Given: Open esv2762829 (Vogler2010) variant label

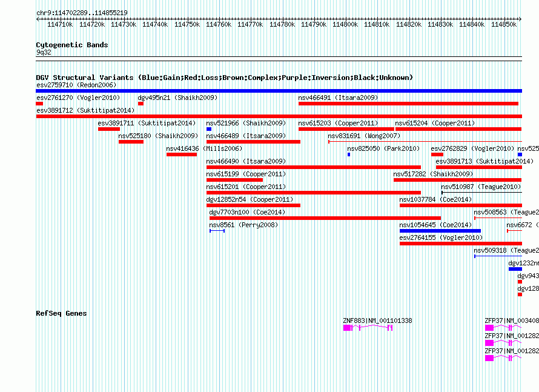Looking at the screenshot, I should (x=472, y=148).
